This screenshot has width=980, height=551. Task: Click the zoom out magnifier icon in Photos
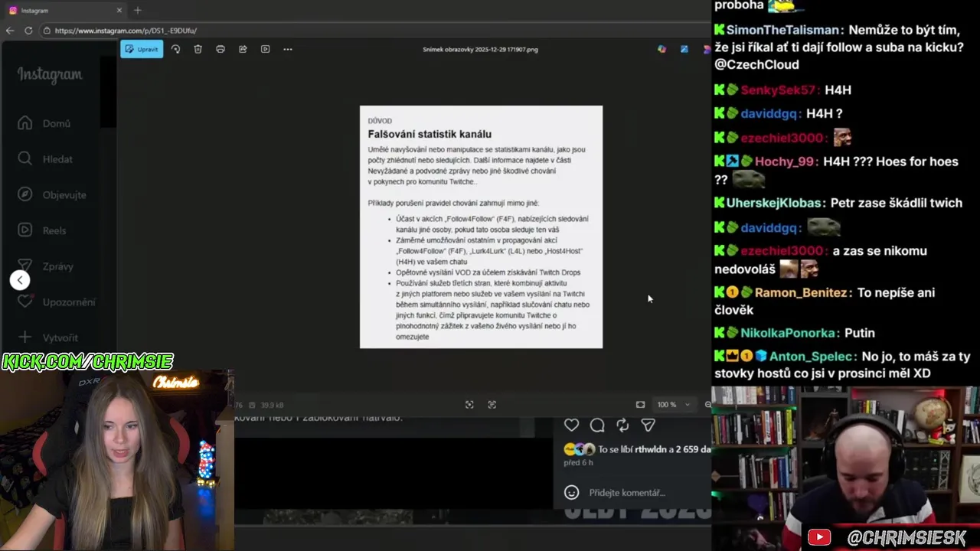[x=707, y=405]
